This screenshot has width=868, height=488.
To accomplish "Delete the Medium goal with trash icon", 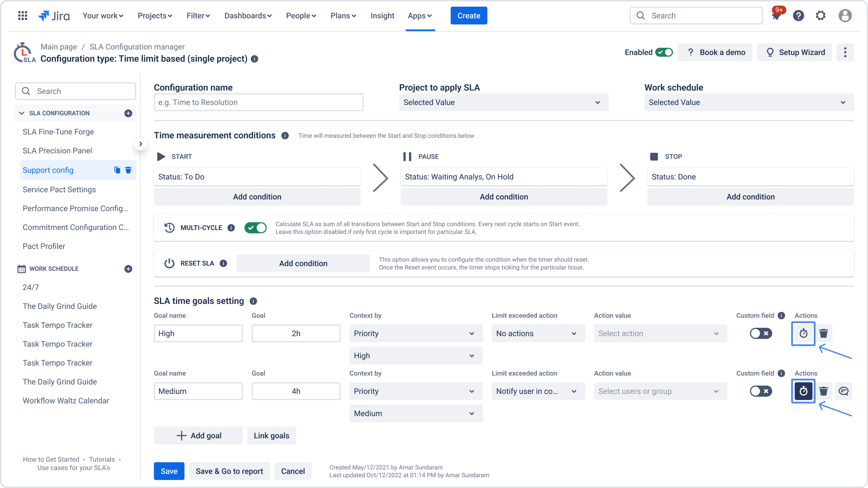I will [823, 391].
